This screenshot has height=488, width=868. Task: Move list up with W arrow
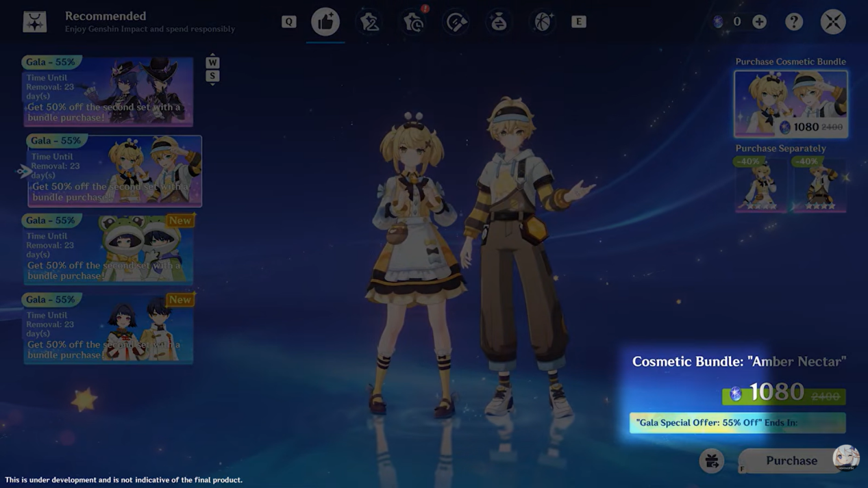click(x=212, y=61)
